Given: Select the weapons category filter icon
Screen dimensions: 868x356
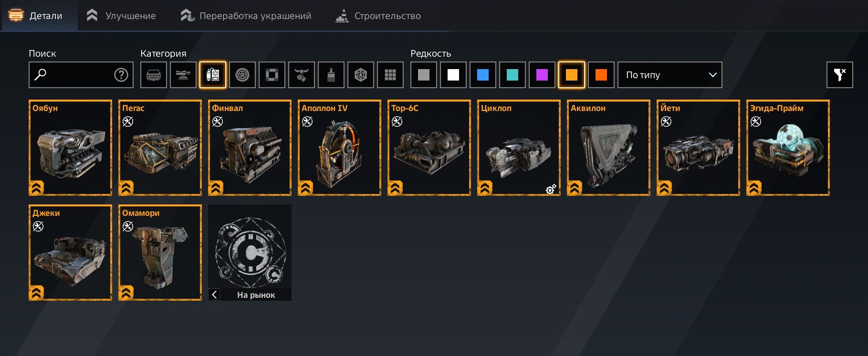Looking at the screenshot, I should click(183, 75).
